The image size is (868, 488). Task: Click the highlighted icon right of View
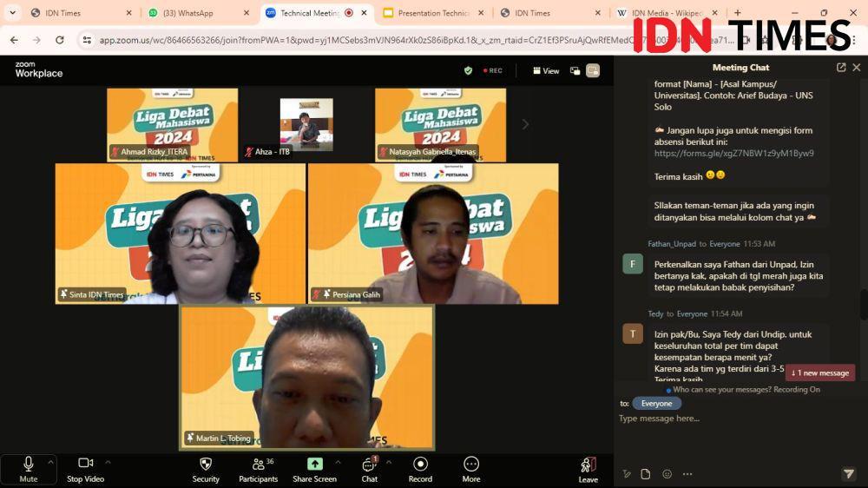tap(593, 71)
